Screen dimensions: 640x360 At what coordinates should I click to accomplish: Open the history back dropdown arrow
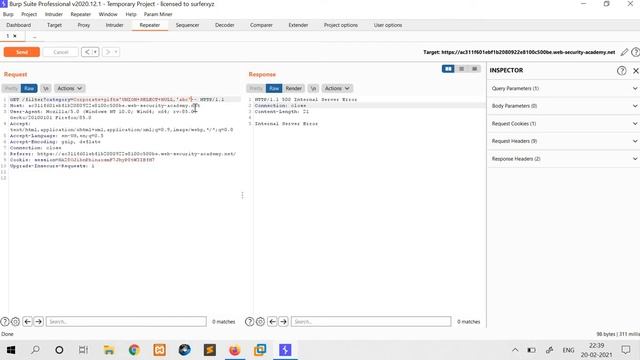pos(95,52)
